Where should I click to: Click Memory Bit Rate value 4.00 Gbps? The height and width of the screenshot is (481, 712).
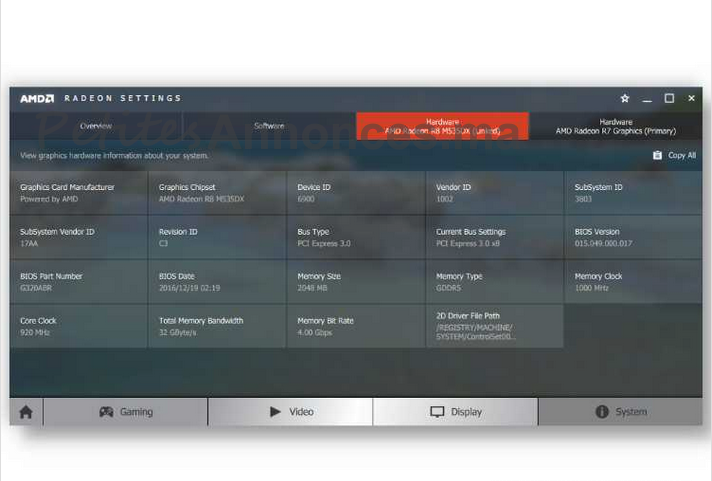coord(315,332)
